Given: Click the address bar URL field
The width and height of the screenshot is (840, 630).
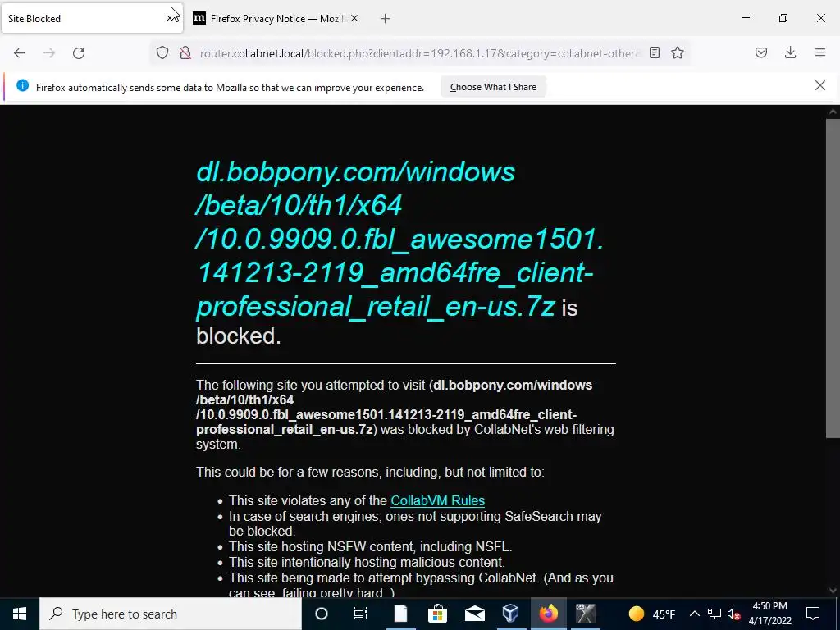Looking at the screenshot, I should coord(420,53).
